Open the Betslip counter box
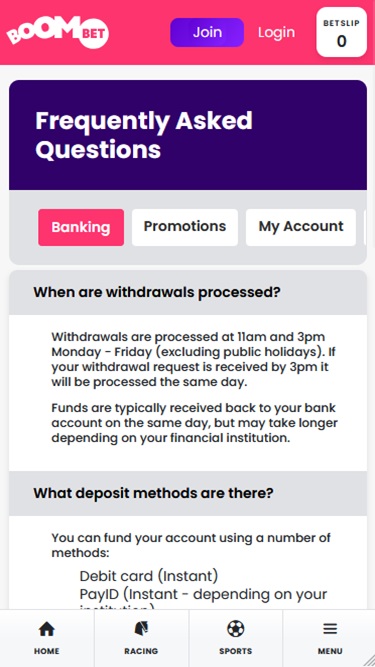375x667 pixels. pyautogui.click(x=341, y=32)
